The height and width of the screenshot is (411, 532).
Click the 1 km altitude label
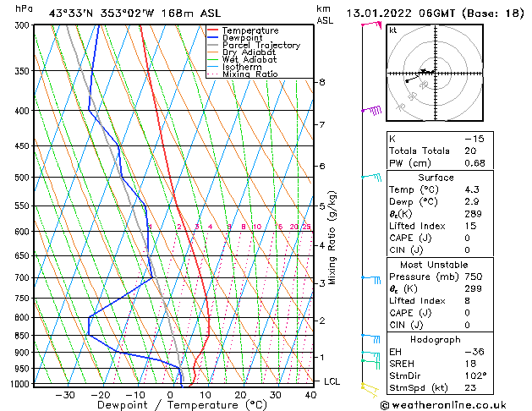coord(322,358)
